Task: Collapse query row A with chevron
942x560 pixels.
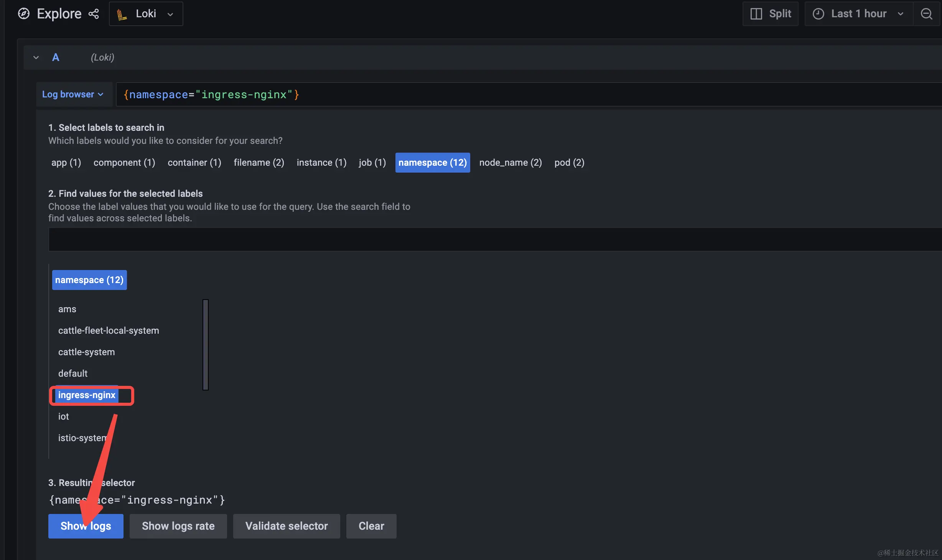Action: (36, 58)
